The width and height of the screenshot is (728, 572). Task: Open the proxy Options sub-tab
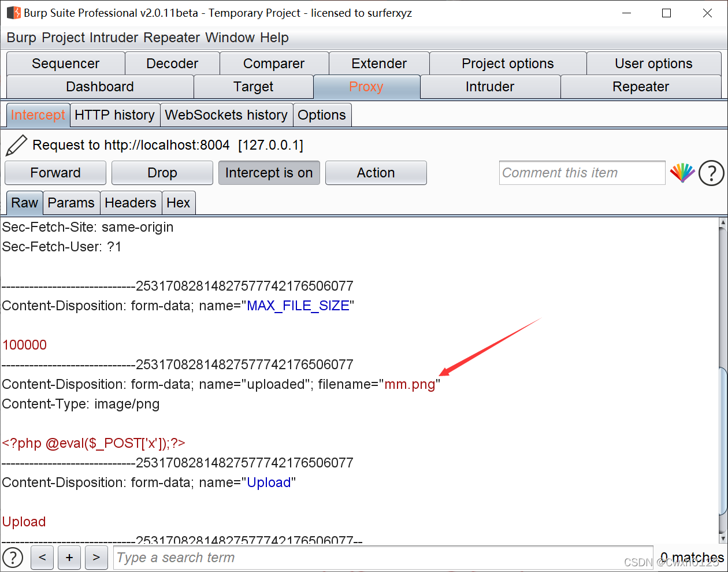click(x=322, y=115)
